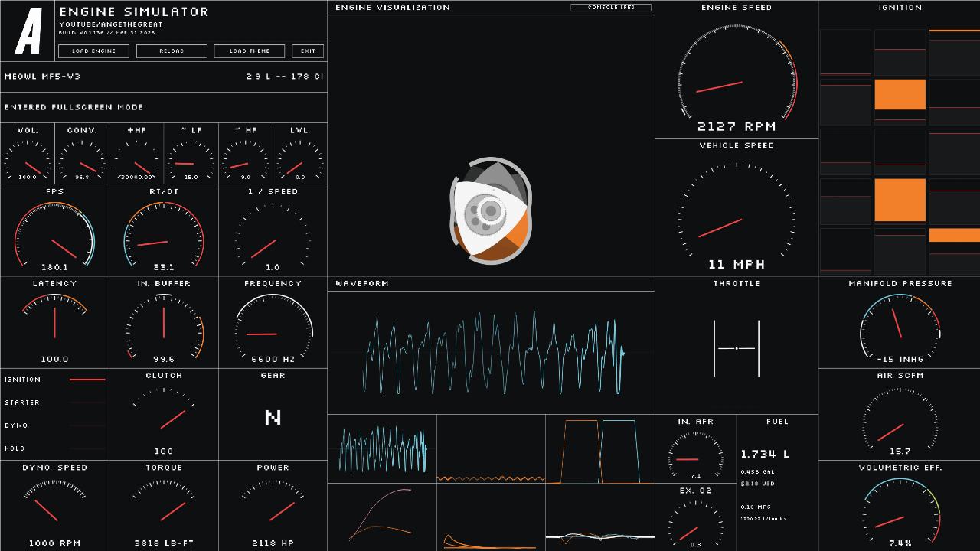Click the Engine Simulator 'A' logo
Image resolution: width=980 pixels, height=551 pixels.
28,31
